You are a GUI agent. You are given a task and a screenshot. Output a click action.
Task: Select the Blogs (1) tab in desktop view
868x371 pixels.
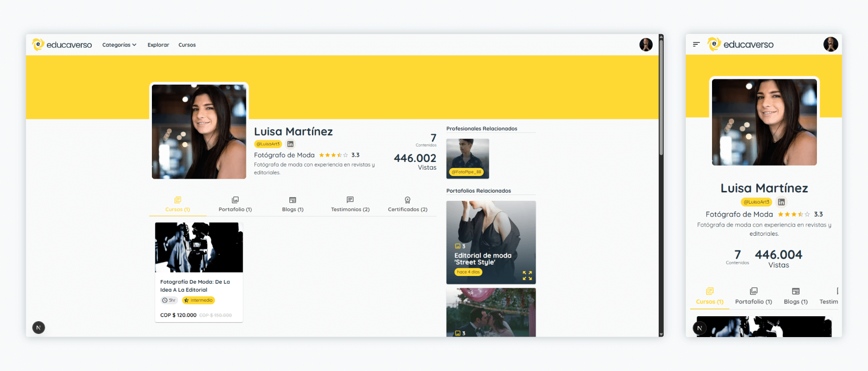[x=292, y=205]
